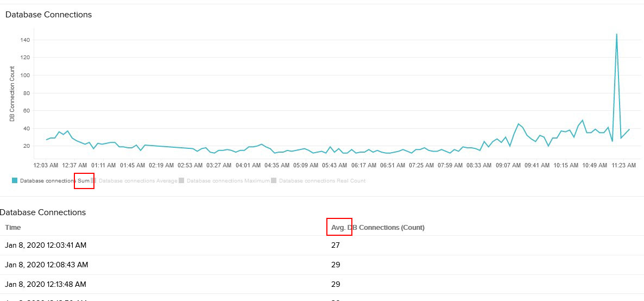Toggle Database connections Sum series label
Screen dimensions: 644x301
[x=54, y=180]
